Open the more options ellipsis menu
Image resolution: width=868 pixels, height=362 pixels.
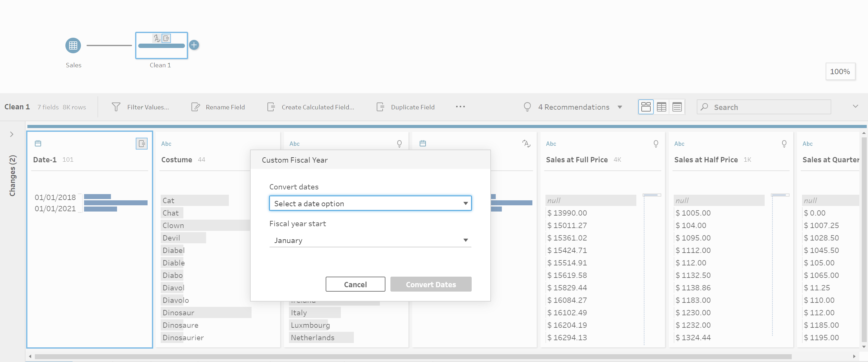(x=460, y=107)
